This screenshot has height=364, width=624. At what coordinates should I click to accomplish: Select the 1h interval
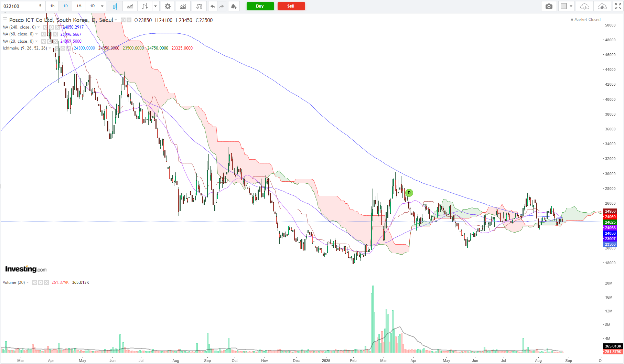pyautogui.click(x=52, y=6)
